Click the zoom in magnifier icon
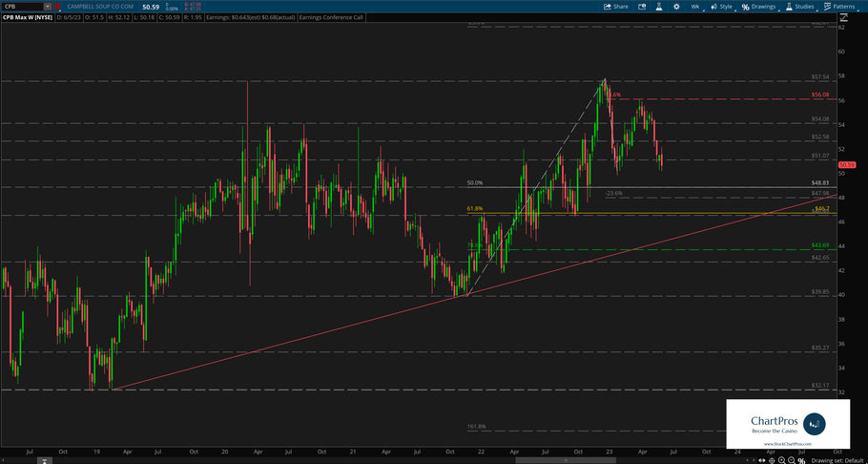The height and width of the screenshot is (464, 868). tap(781, 460)
